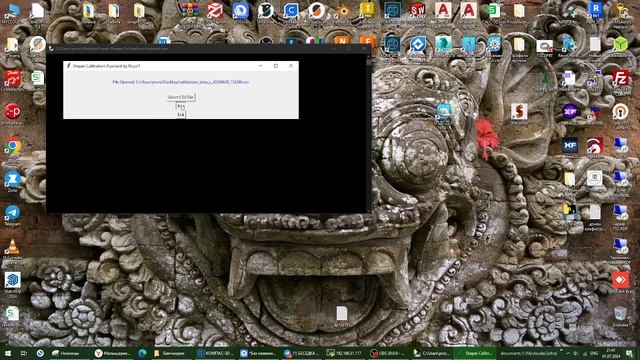Open the WinRAR desktop icon

(189, 10)
